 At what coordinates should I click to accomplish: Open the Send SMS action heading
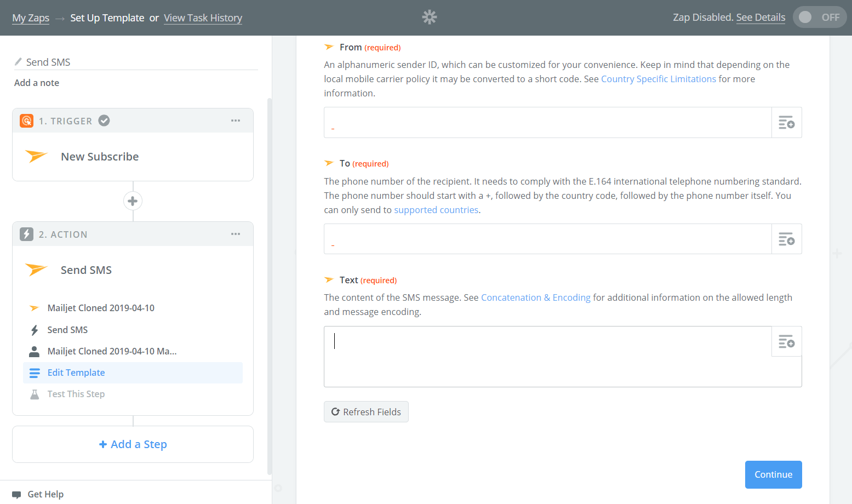click(86, 270)
